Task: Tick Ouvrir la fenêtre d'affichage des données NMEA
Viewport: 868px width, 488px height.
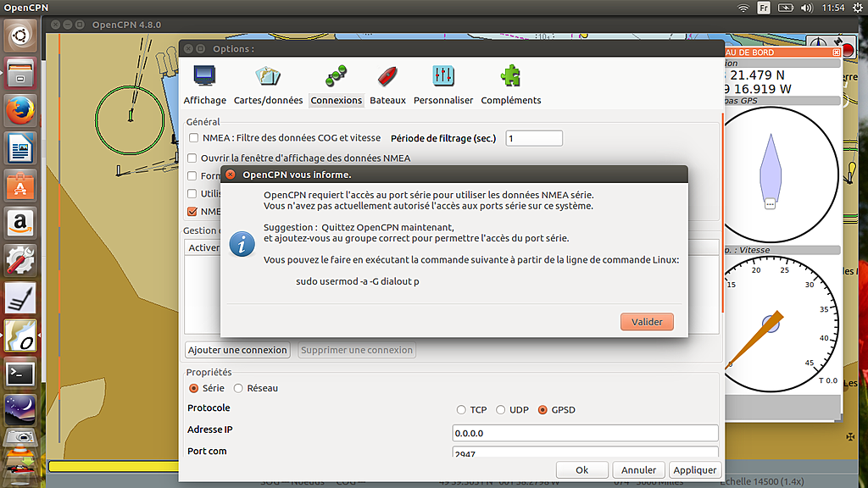Action: [192, 158]
